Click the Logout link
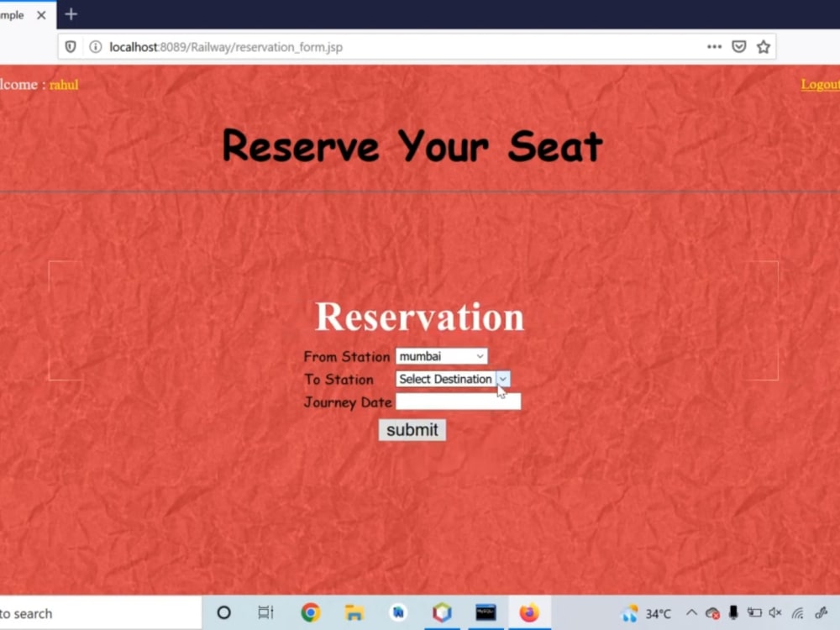The height and width of the screenshot is (630, 840). 820,84
